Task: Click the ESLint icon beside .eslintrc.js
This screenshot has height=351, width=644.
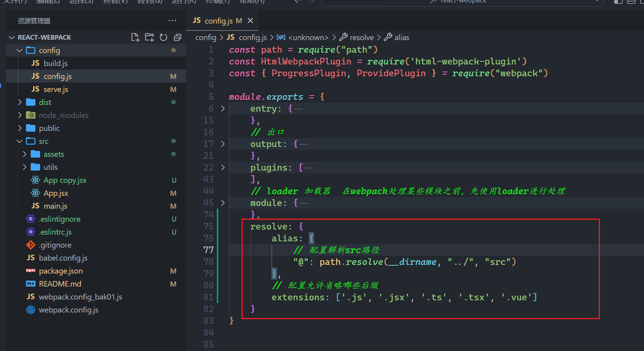Action: coord(31,232)
